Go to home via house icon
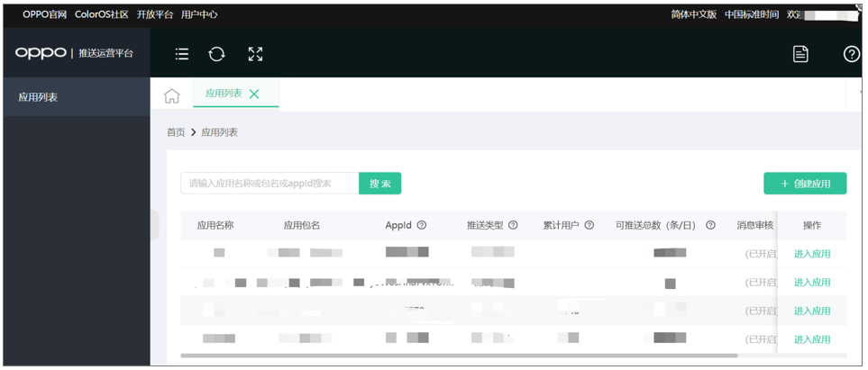This screenshot has width=868, height=370. click(171, 96)
